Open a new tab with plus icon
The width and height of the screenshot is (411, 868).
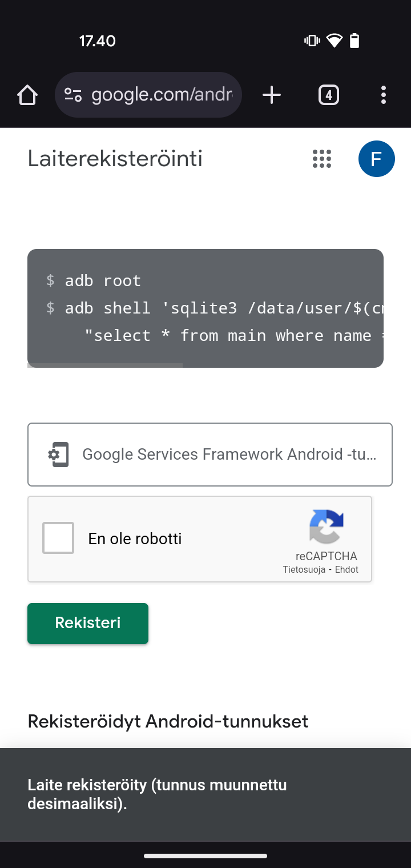(x=272, y=95)
